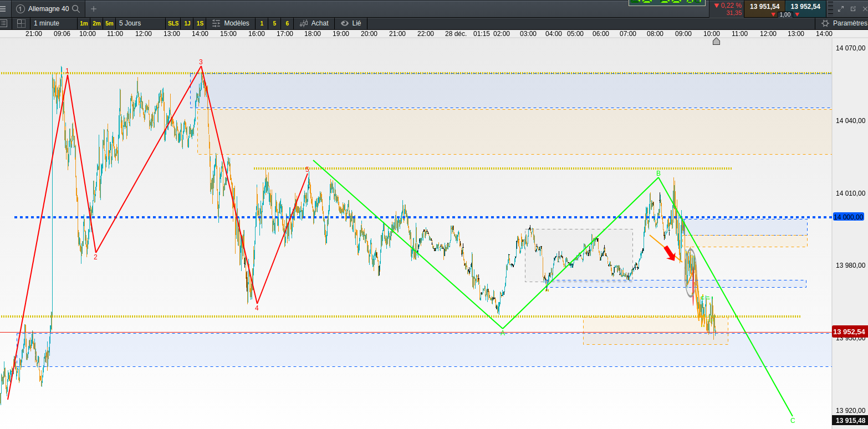Search instrument with magnifier icon

[x=76, y=9]
